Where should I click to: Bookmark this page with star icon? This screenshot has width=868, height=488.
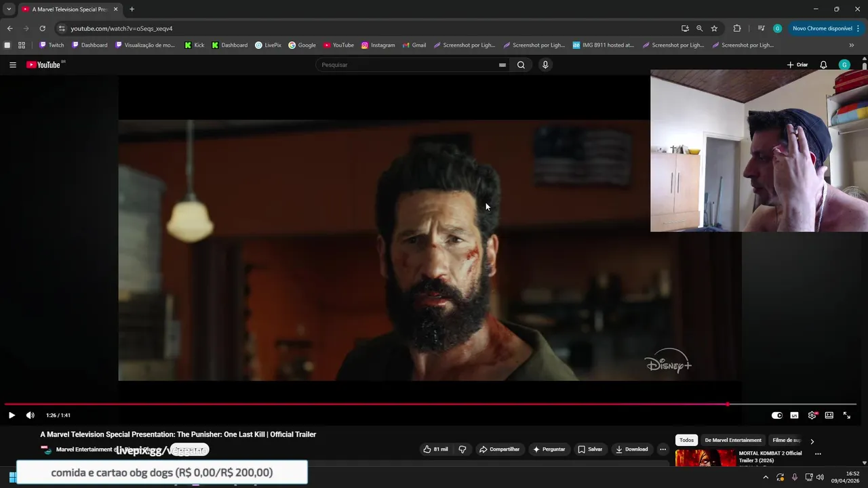pyautogui.click(x=714, y=28)
